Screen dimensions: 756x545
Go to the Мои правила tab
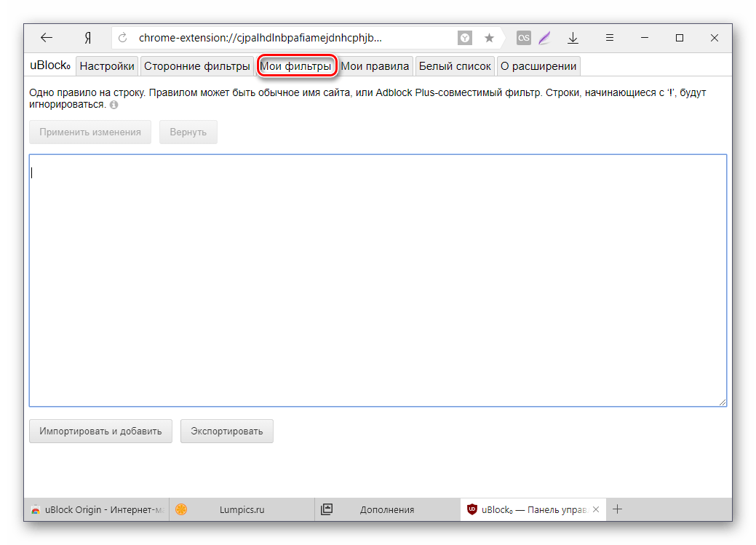[375, 66]
